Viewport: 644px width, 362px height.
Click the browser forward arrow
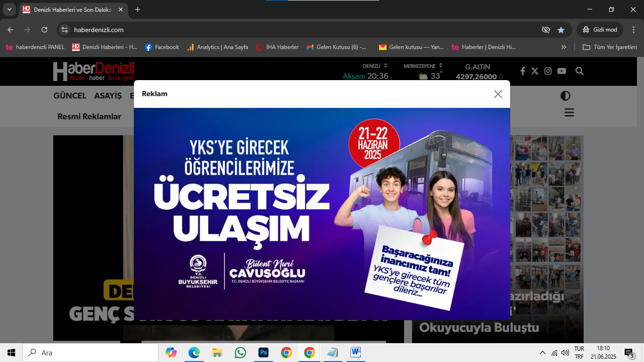click(x=27, y=30)
